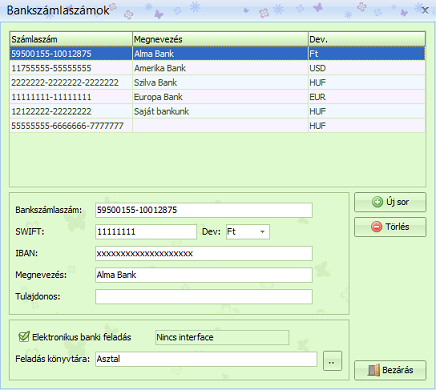Image resolution: width=436 pixels, height=390 pixels.
Task: Click the Szilva Bank cell
Action: tap(220, 83)
